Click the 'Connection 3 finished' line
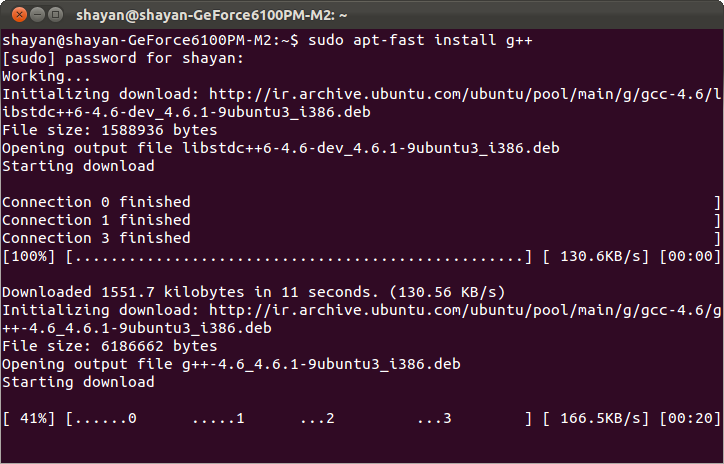This screenshot has width=724, height=464. click(x=96, y=238)
